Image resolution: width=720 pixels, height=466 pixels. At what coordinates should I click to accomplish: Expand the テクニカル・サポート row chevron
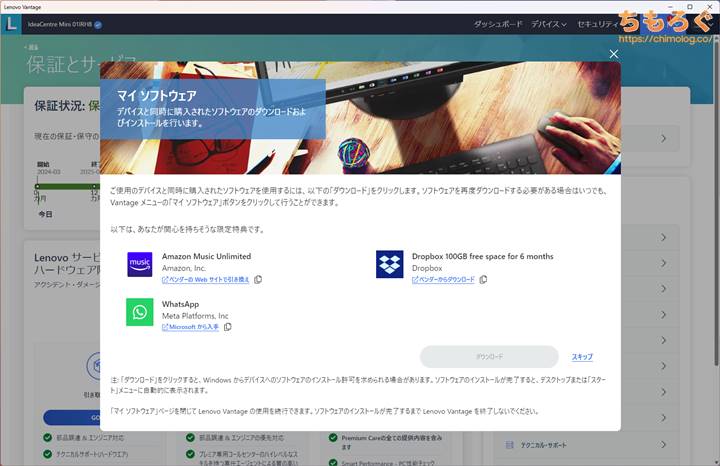[663, 444]
